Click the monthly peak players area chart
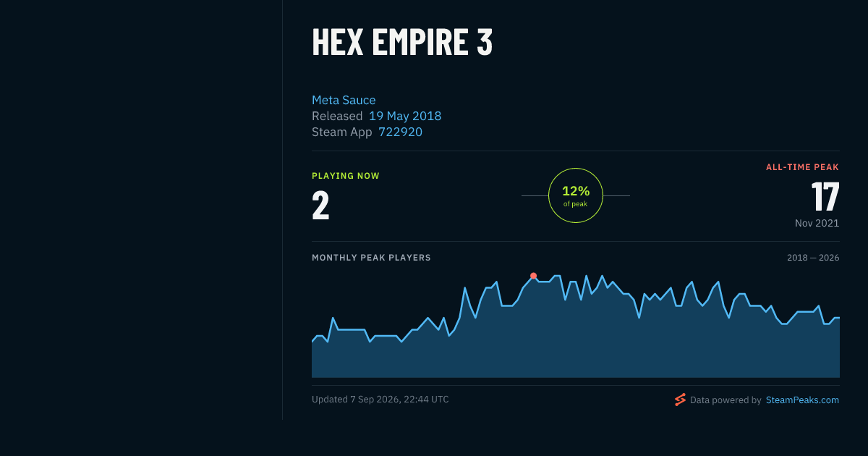 pyautogui.click(x=576, y=326)
